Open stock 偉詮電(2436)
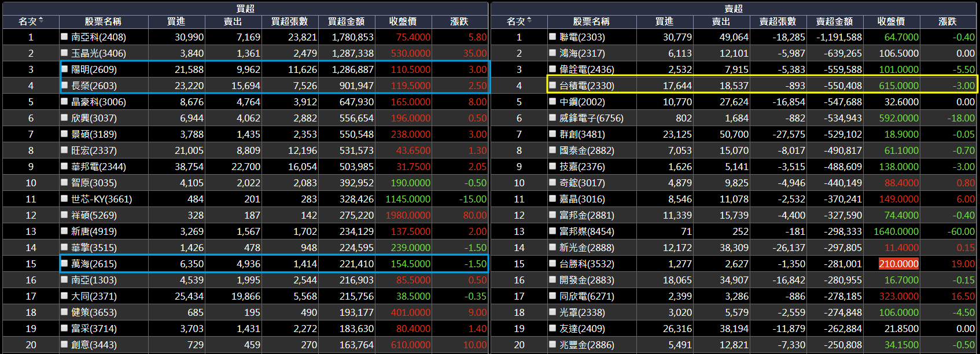Viewport: 980px width, 354px height. pos(587,69)
